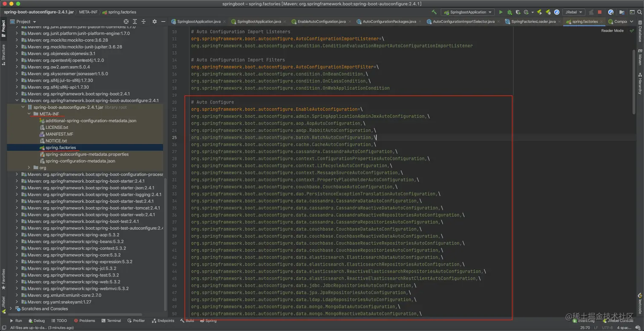The image size is (644, 331).
Task: Open the Endpoints tool window
Action: coord(163,320)
